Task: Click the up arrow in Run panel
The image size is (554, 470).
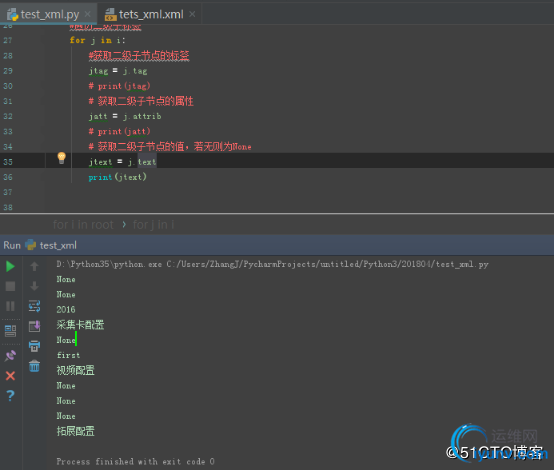Action: (34, 266)
